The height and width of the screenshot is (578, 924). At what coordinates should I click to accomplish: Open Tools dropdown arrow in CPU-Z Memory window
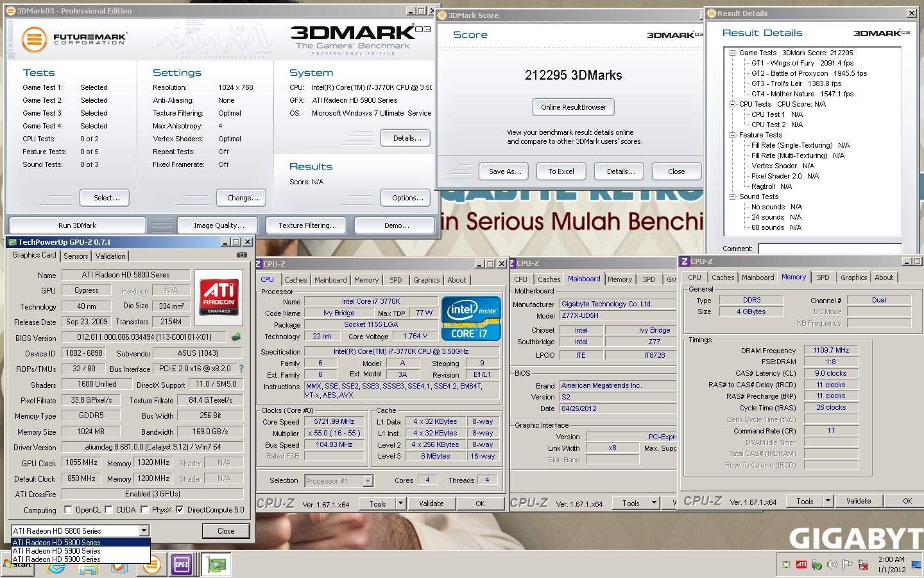point(828,501)
